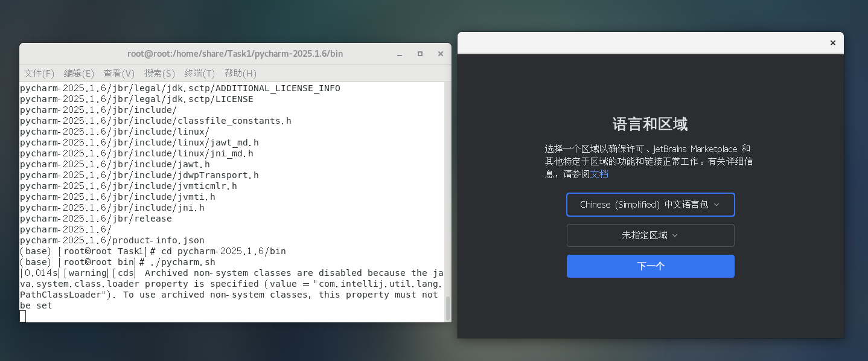
Task: Close the terminal window
Action: 441,54
